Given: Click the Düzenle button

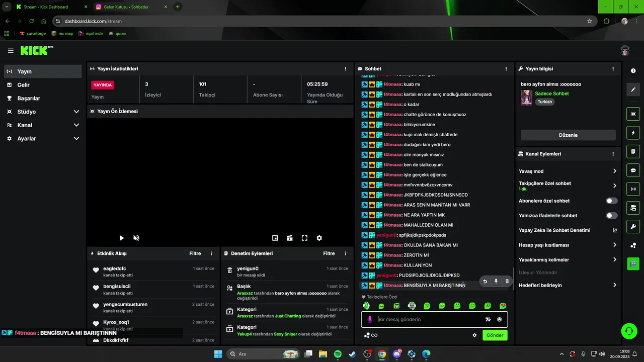Looking at the screenshot, I should [x=568, y=135].
